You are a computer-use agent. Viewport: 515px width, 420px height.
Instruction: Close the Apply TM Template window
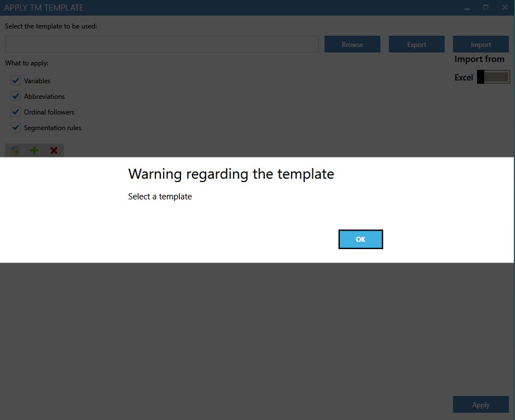pos(505,7)
